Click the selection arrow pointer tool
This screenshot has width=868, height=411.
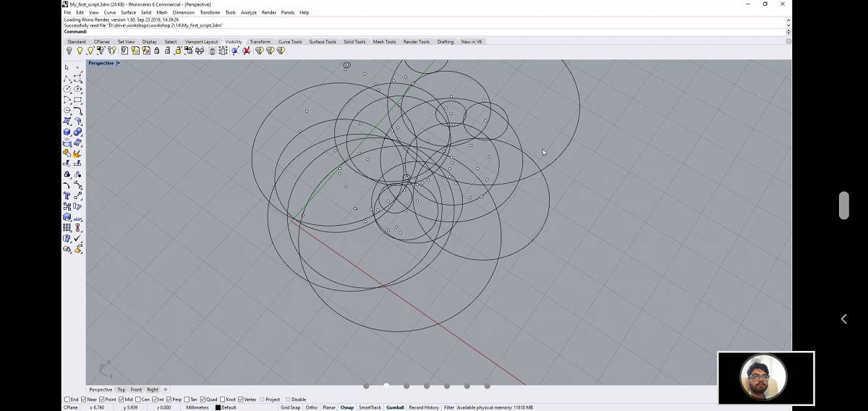pos(67,67)
